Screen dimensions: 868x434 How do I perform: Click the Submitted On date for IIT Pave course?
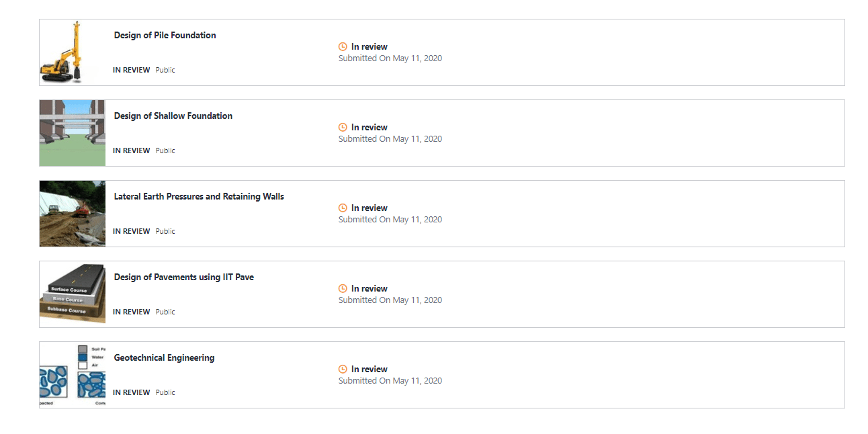tap(390, 300)
